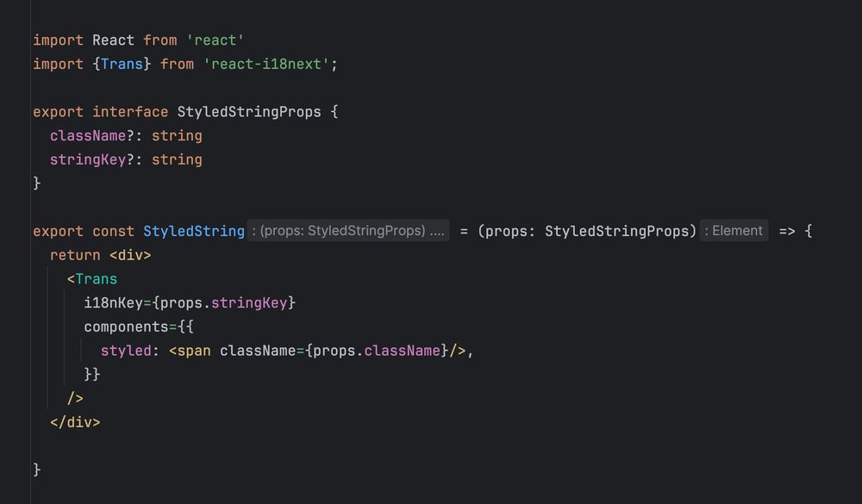This screenshot has height=504, width=862.
Task: Click the StyledStringProps type in arrow parameters
Action: (616, 232)
